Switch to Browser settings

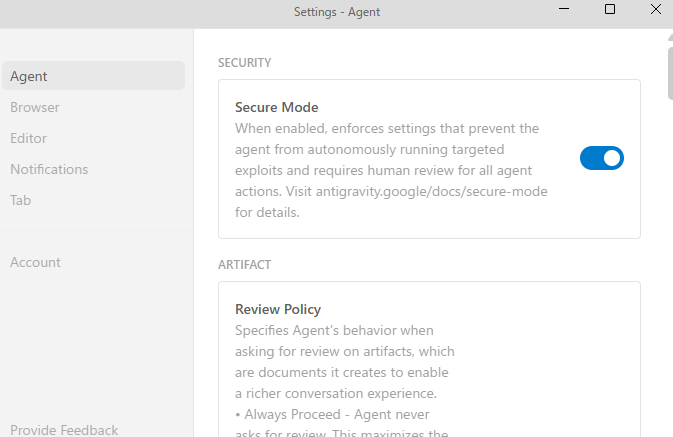tap(35, 107)
